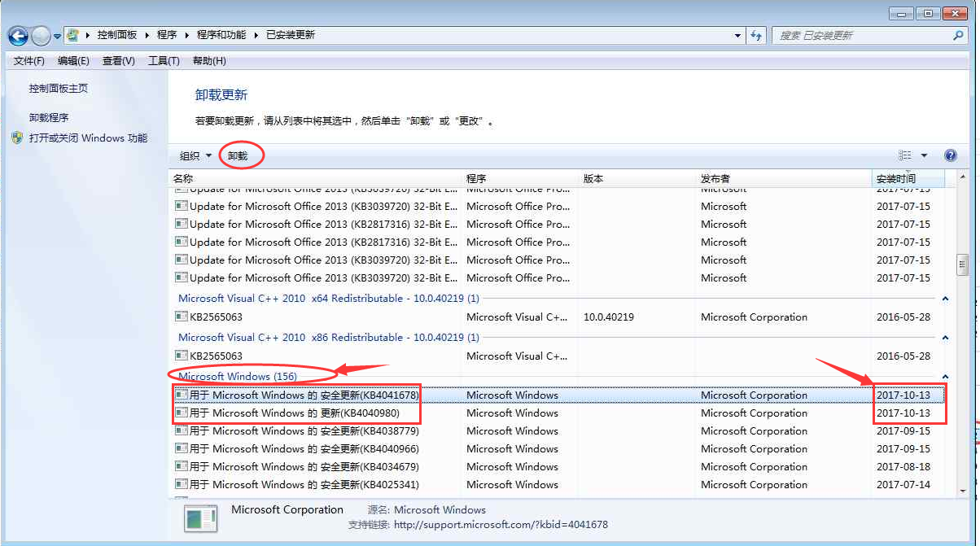980x546 pixels.
Task: Click the details pane update thumbnail icon
Action: point(200,518)
